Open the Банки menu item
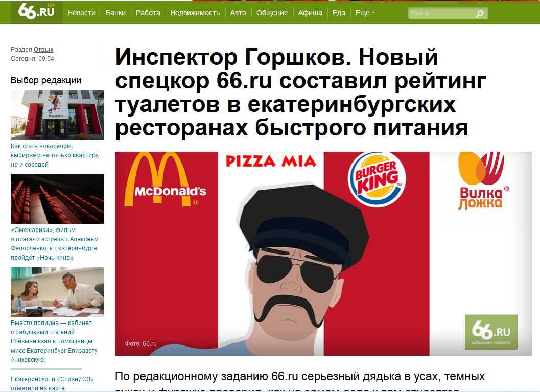Viewport: 540px width, 392px height. coord(115,13)
